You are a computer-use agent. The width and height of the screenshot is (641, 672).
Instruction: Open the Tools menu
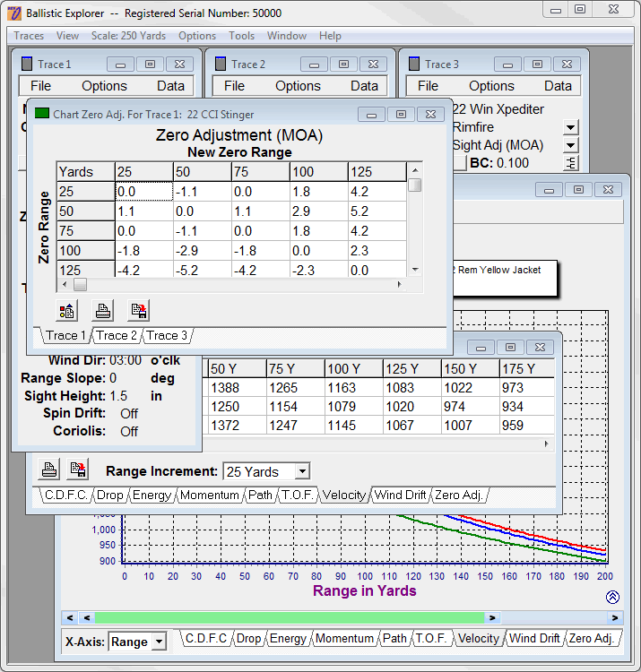[x=241, y=36]
